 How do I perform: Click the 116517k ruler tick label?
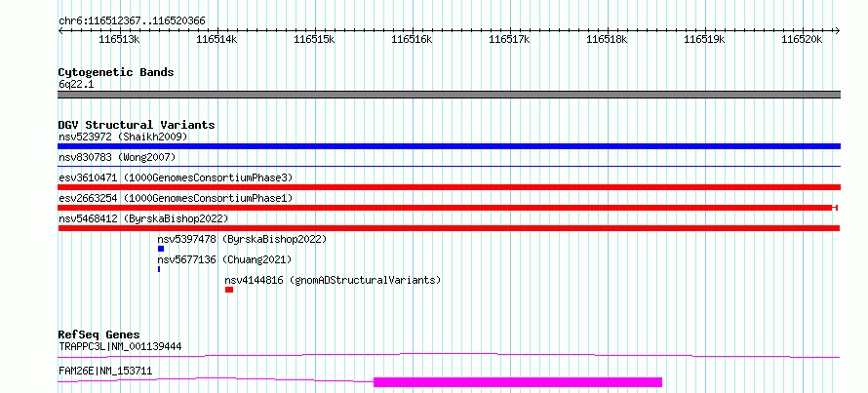(510, 39)
